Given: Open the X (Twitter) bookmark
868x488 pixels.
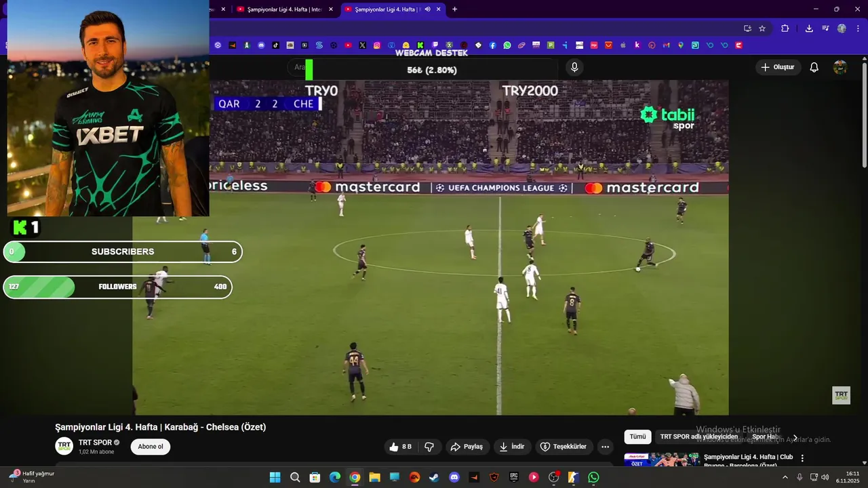Looking at the screenshot, I should coord(363,45).
